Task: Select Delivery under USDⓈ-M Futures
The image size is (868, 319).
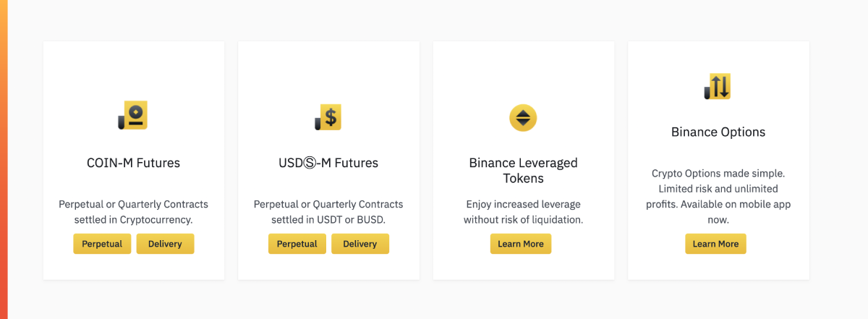Action: pyautogui.click(x=360, y=244)
